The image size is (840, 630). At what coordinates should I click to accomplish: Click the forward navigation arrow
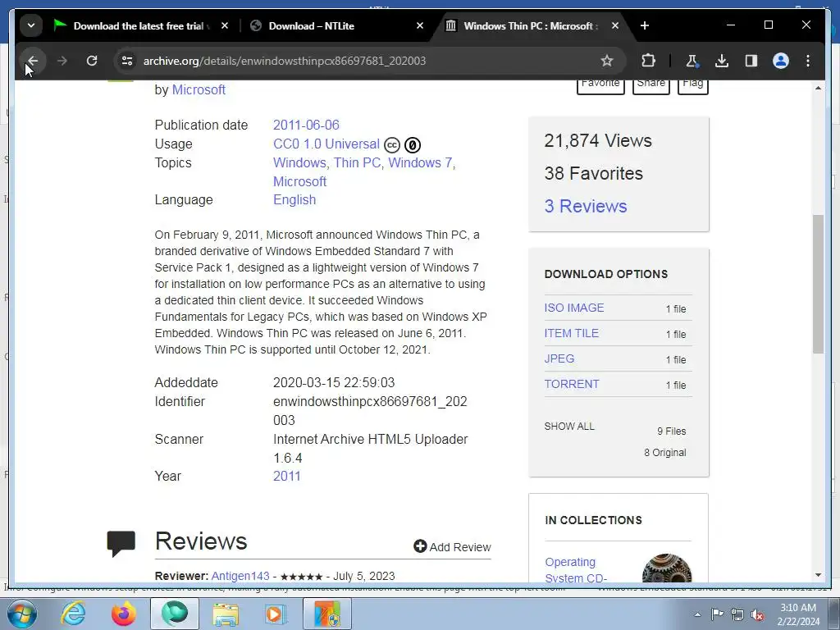point(62,61)
